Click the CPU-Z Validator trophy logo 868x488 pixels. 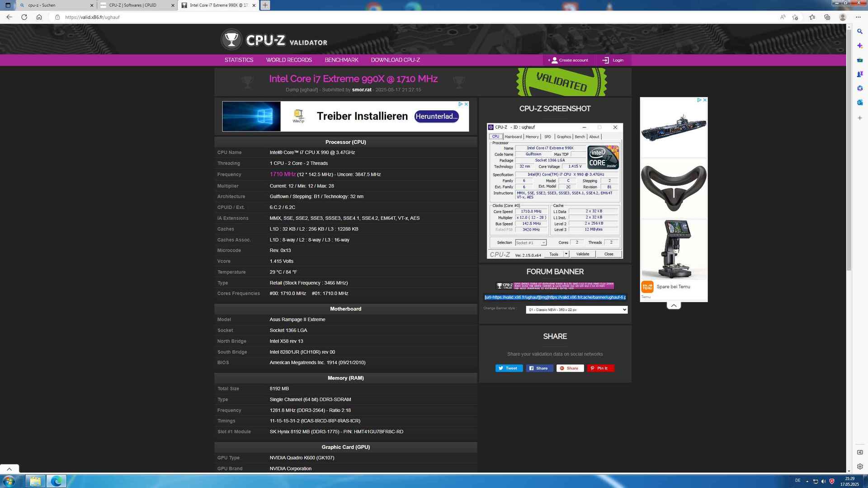231,40
